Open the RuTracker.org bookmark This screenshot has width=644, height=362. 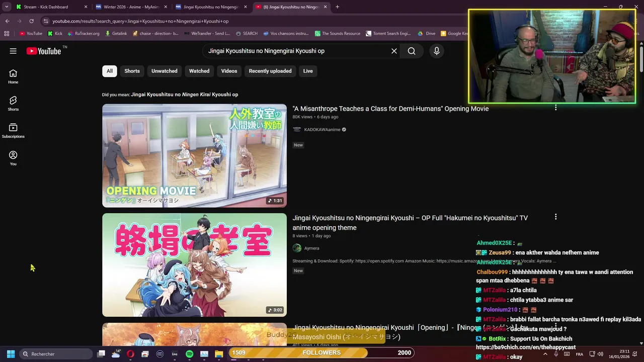click(x=83, y=34)
